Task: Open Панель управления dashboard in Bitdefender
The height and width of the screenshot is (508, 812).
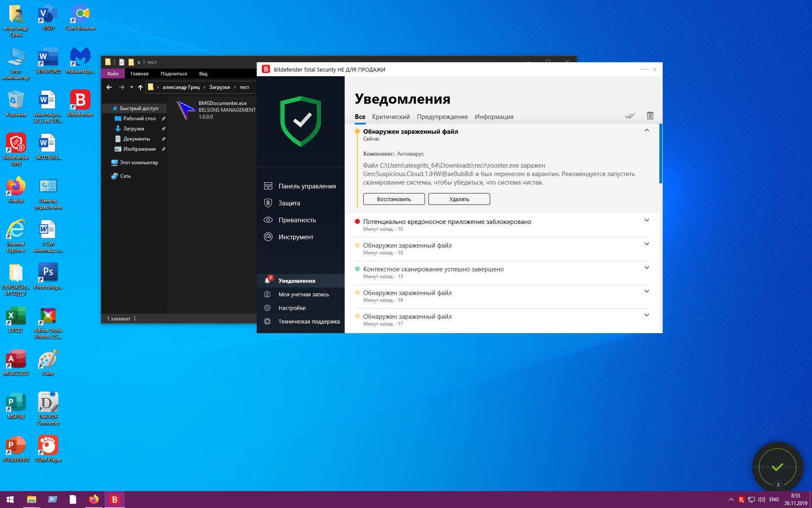Action: (307, 186)
